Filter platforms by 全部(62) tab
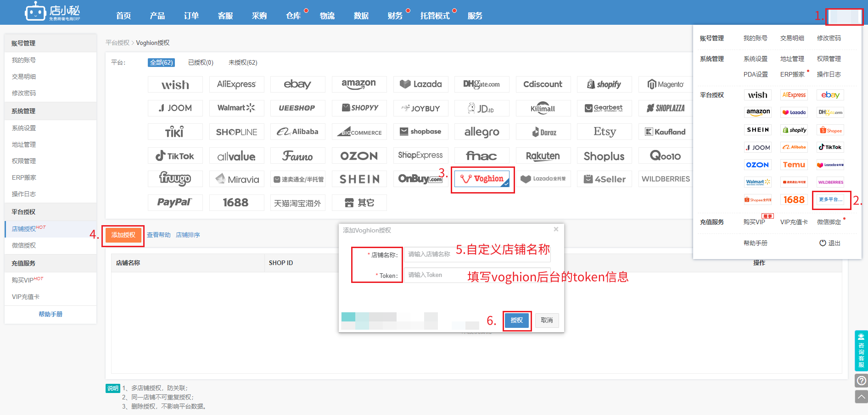868x415 pixels. point(162,62)
